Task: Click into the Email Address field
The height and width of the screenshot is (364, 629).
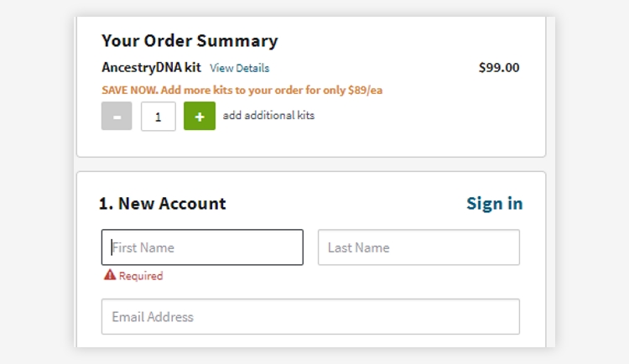Action: point(310,316)
